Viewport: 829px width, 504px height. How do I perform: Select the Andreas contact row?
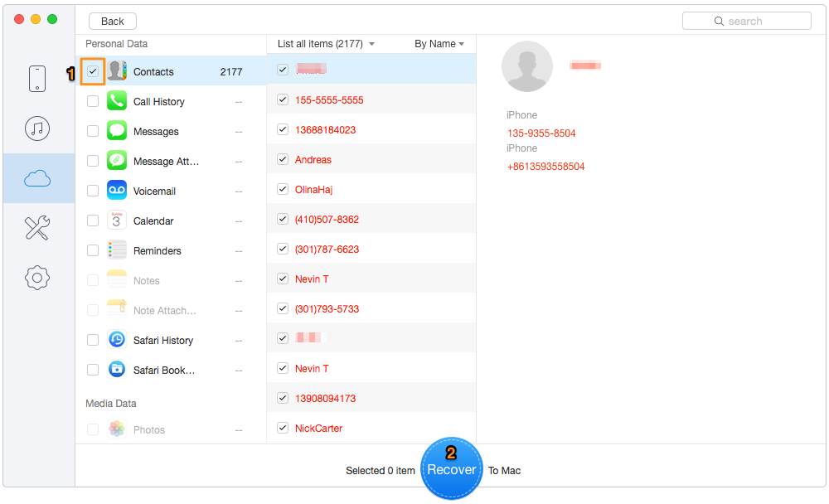pos(371,159)
